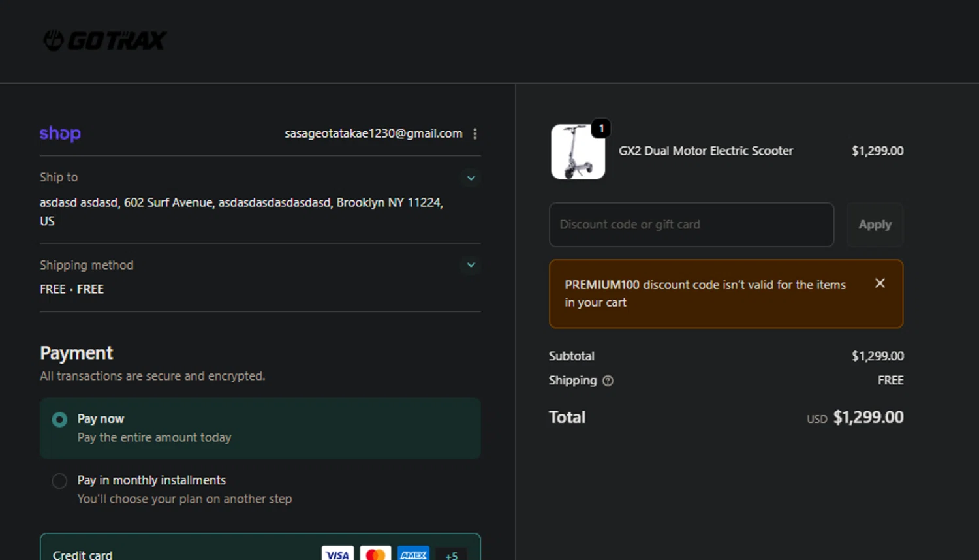Image resolution: width=979 pixels, height=560 pixels.
Task: Click the shipping help question mark icon
Action: pyautogui.click(x=608, y=381)
